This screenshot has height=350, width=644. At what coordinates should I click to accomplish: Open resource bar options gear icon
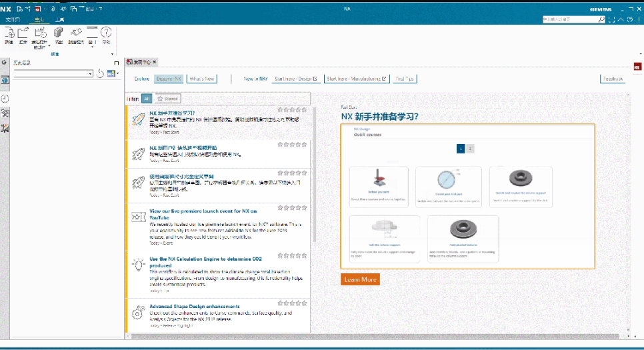pos(4,63)
